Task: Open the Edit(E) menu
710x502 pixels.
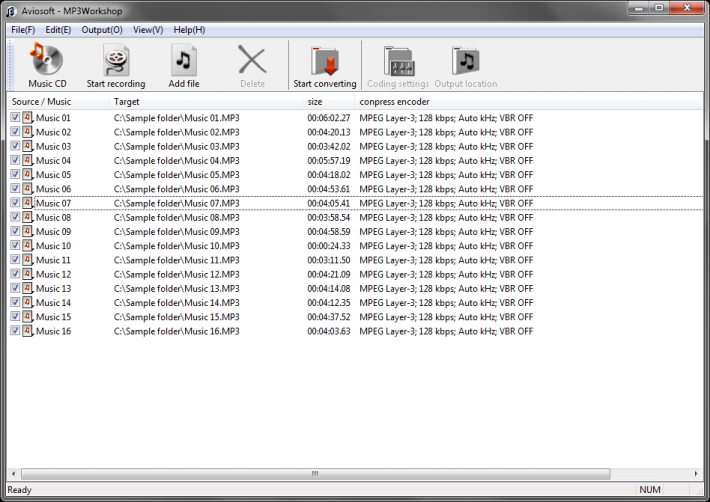Action: tap(58, 30)
